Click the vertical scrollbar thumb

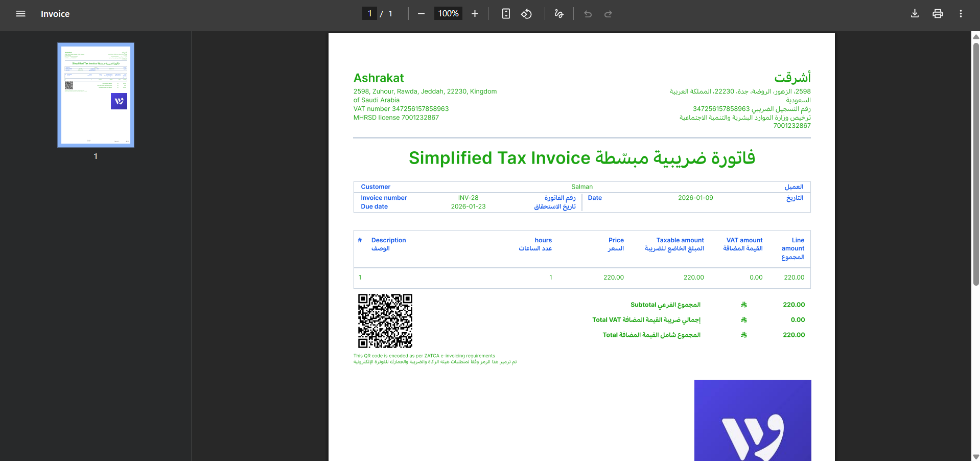pos(976,164)
